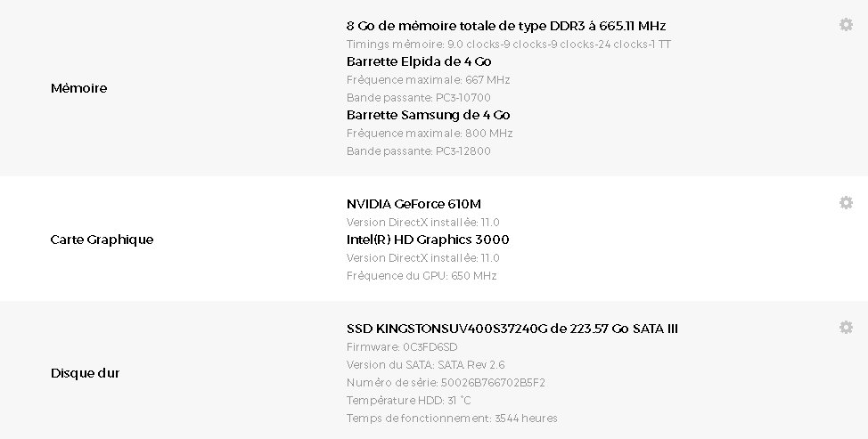Viewport: 868px width, 439px height.
Task: Select the NVIDIA GeForce 610M entry
Action: tap(414, 204)
